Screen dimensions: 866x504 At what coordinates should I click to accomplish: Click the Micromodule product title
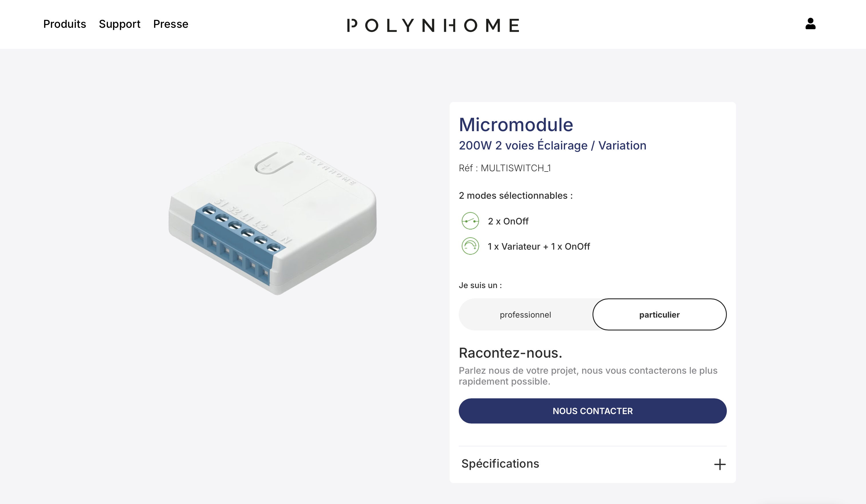click(x=517, y=124)
